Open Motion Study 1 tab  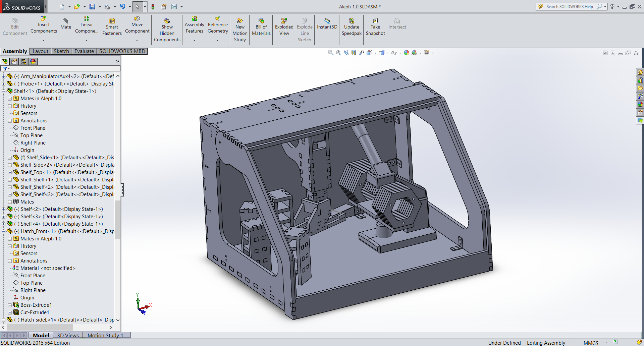(105, 335)
